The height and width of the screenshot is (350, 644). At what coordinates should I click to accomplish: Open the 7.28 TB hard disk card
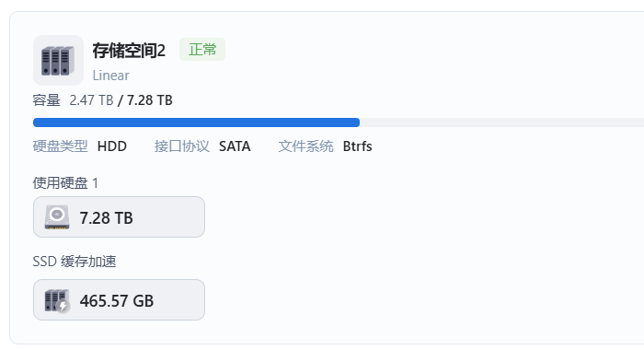[119, 216]
